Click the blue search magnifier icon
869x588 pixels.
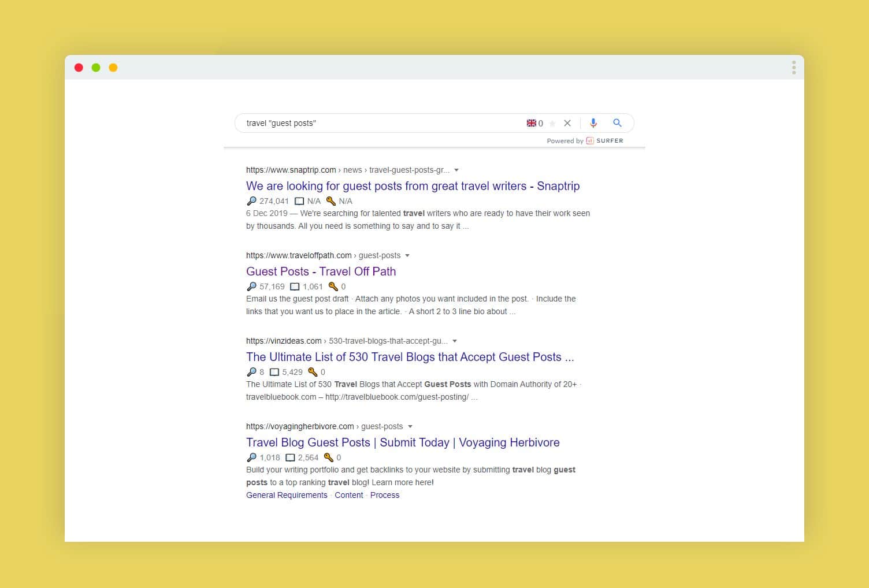[x=617, y=123]
